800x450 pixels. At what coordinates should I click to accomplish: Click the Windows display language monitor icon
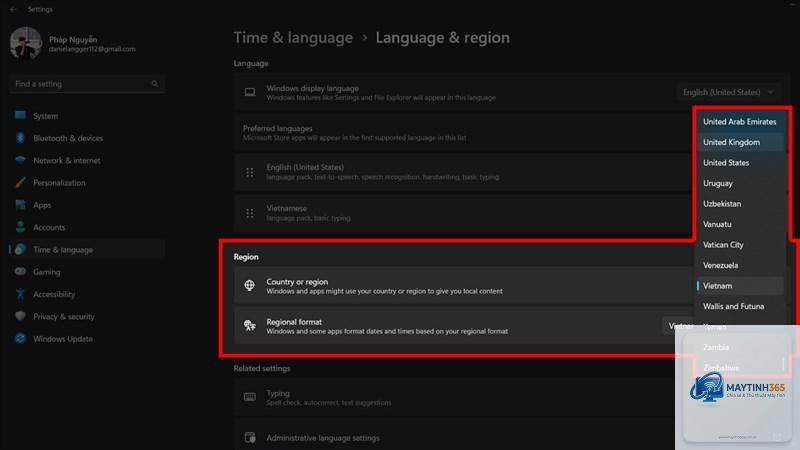click(249, 92)
